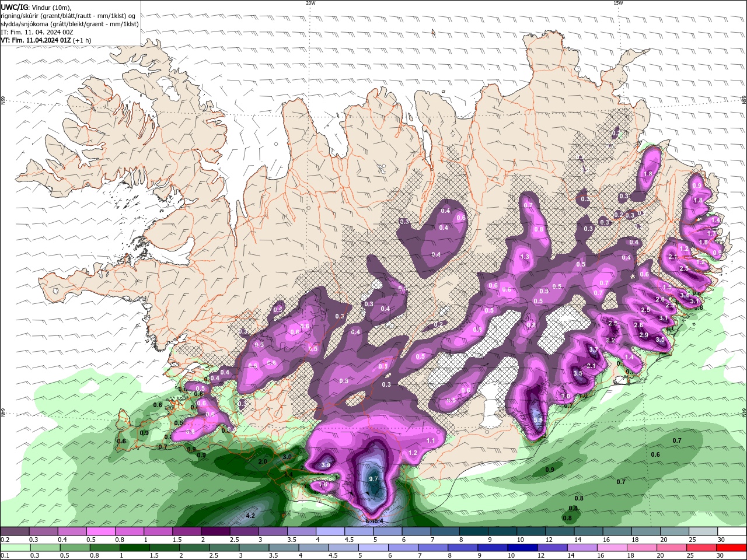Click the '20W' longitude label

(x=310, y=3)
